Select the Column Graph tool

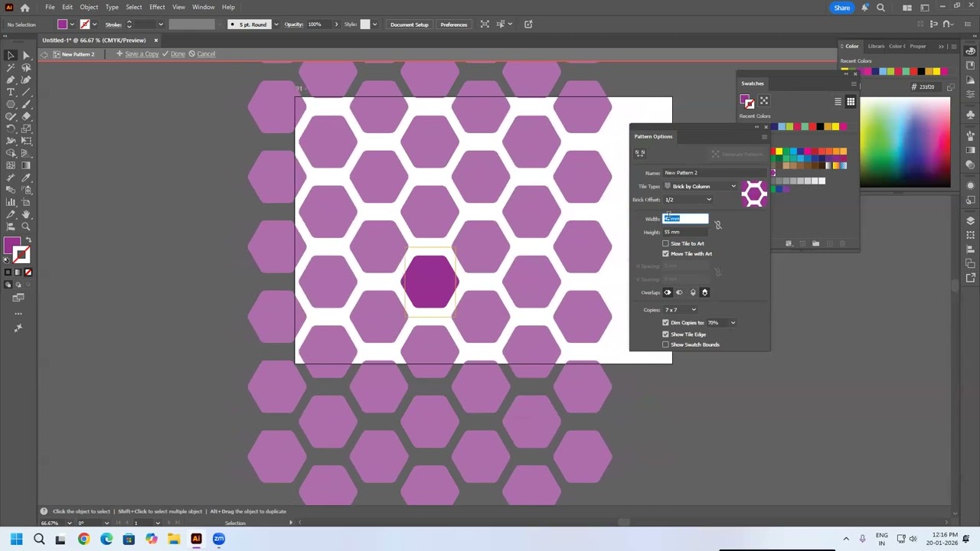click(11, 202)
